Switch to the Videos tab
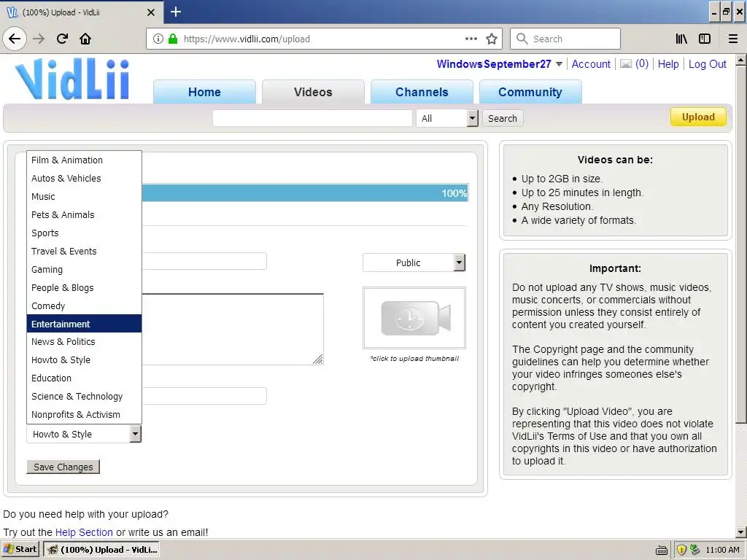This screenshot has height=560, width=747. click(x=313, y=92)
